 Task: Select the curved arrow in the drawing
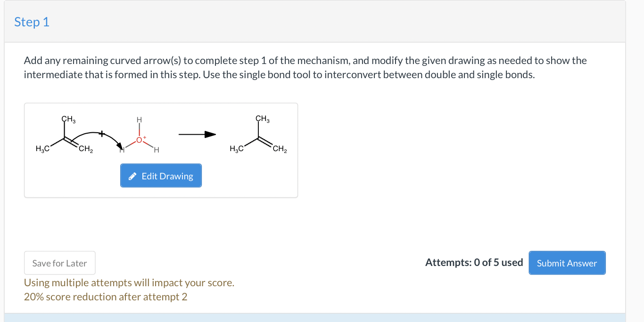click(x=93, y=133)
